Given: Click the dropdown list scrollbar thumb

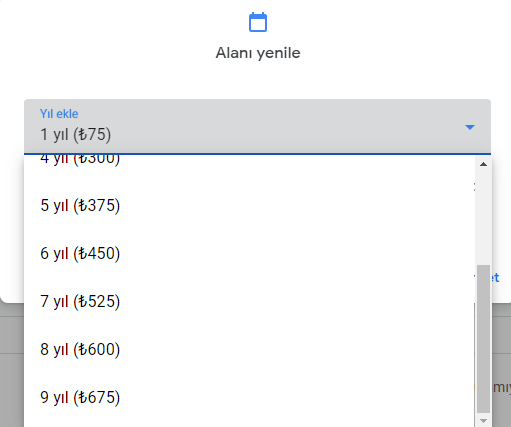Looking at the screenshot, I should tap(483, 339).
